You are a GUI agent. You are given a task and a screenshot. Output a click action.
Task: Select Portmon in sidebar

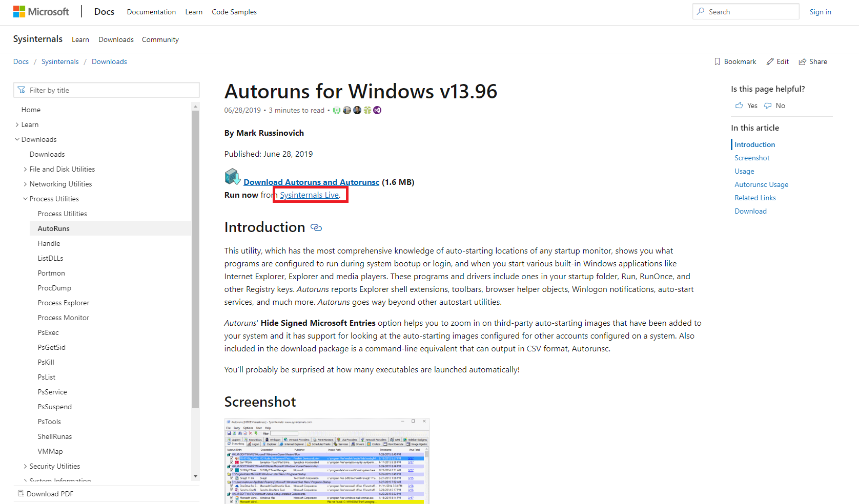(51, 273)
